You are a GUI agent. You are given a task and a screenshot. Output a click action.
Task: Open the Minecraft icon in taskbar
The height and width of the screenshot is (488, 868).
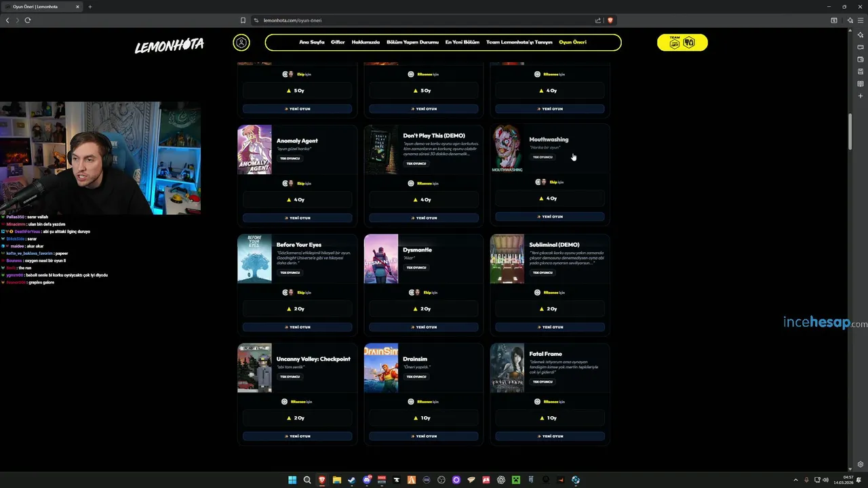516,480
